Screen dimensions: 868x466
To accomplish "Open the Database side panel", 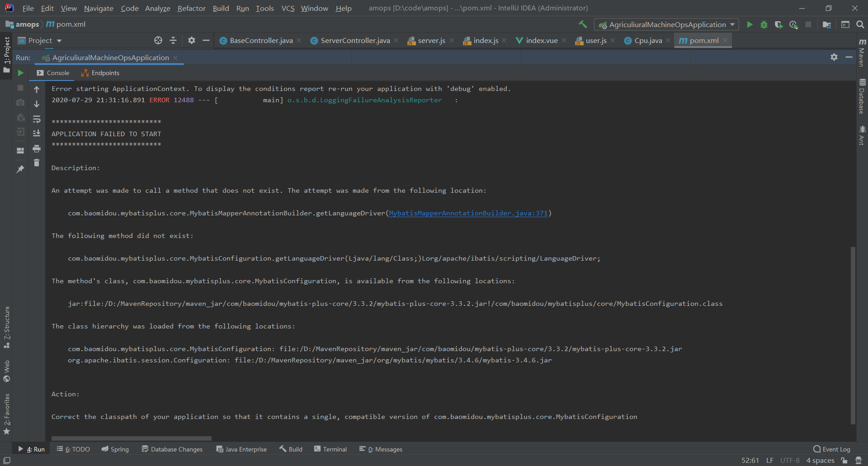I will (862, 96).
